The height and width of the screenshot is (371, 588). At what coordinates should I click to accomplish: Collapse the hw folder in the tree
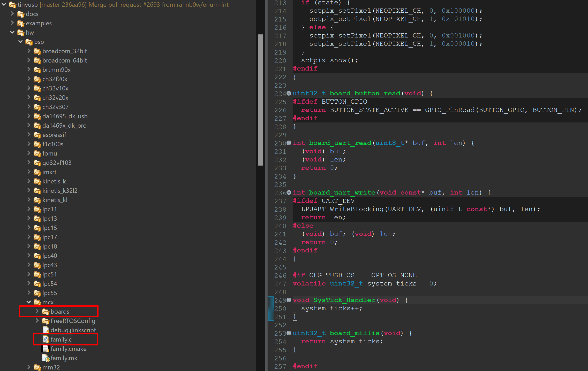click(12, 32)
